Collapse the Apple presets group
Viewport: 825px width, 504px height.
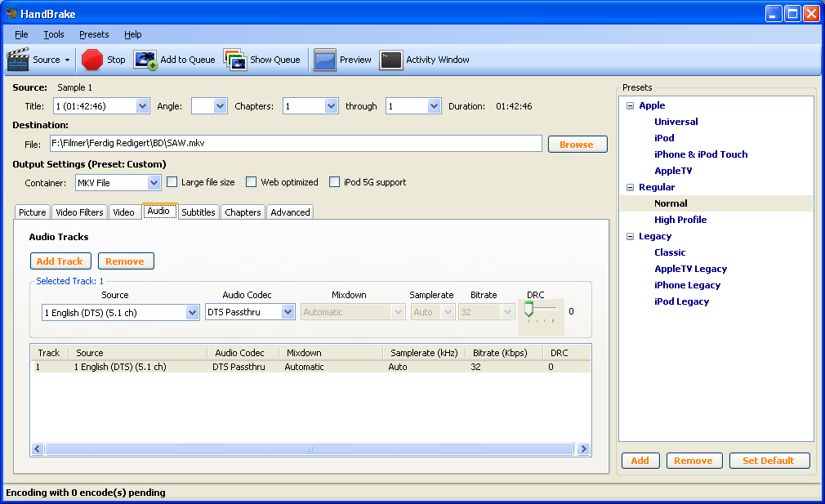(630, 105)
